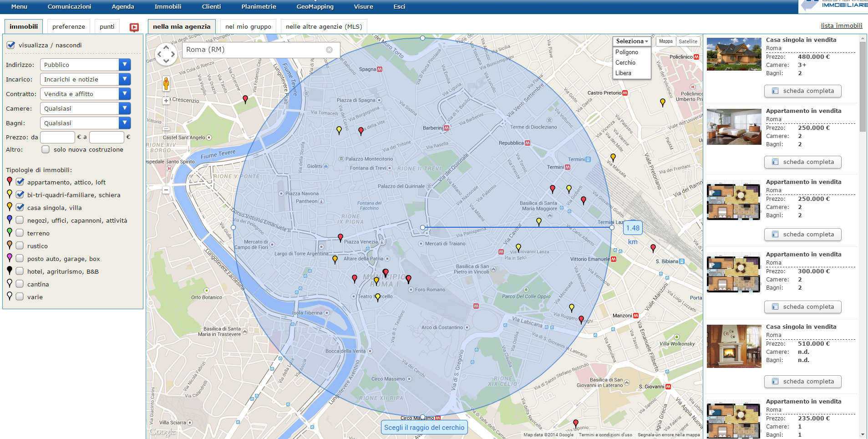Viewport: 868px width, 439px height.
Task: Toggle the visualizza / nascondi checkbox
Action: (x=11, y=45)
